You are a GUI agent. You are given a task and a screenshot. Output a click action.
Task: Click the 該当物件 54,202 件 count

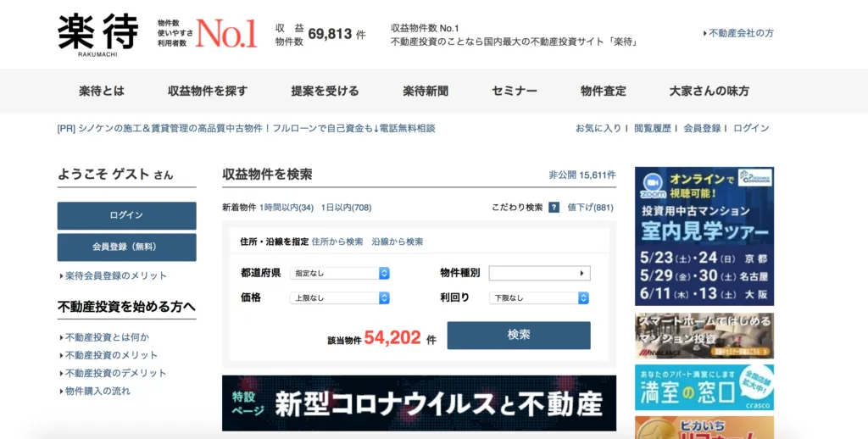tap(382, 337)
